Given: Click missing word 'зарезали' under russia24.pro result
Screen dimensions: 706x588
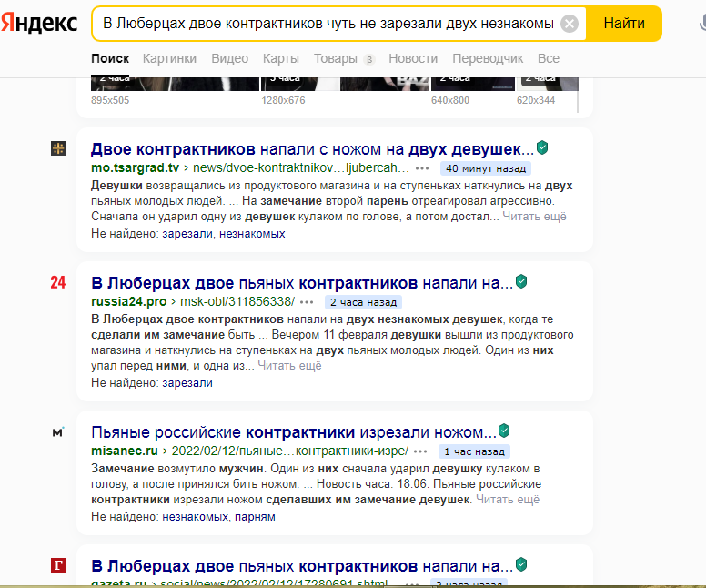Looking at the screenshot, I should click(x=187, y=382).
